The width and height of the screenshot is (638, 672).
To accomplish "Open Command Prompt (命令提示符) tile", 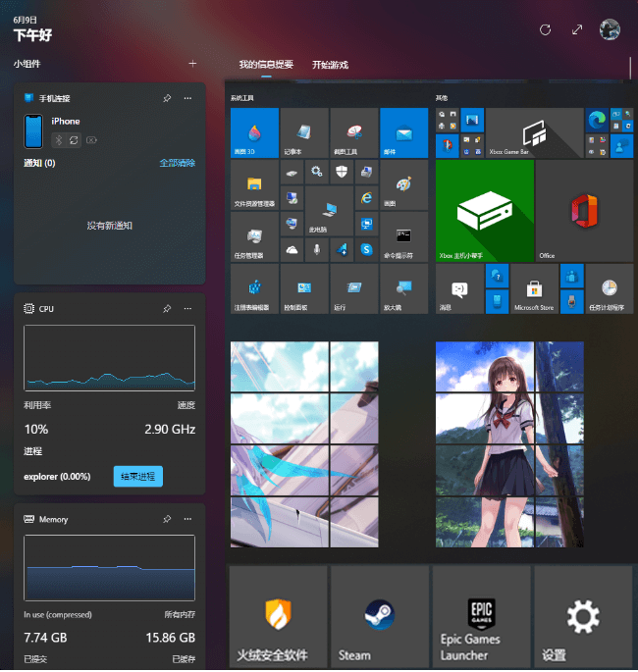I will [x=403, y=237].
